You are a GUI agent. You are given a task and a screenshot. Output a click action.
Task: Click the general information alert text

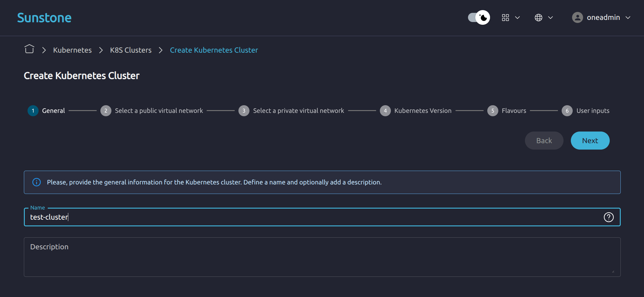[214, 182]
